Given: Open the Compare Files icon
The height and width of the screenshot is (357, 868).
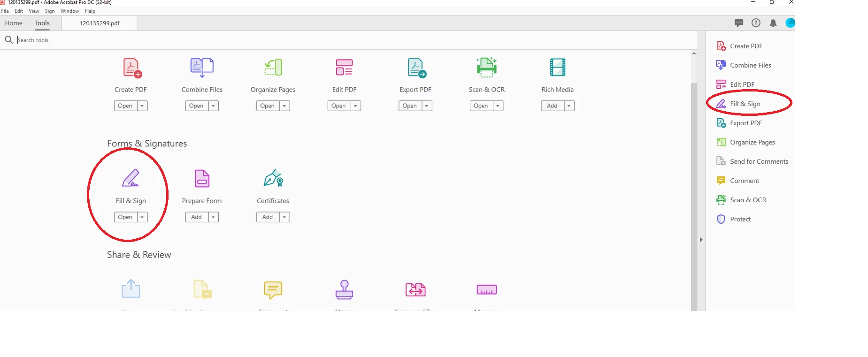Looking at the screenshot, I should (415, 289).
